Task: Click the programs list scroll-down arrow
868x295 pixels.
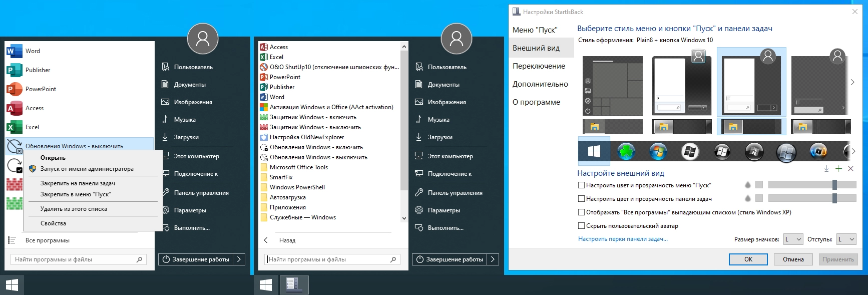Action: (404, 218)
